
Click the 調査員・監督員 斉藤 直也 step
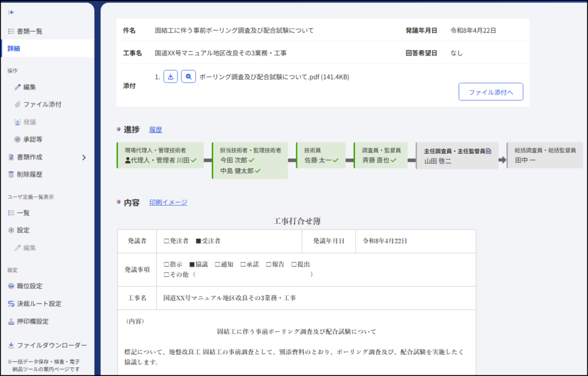coord(381,155)
